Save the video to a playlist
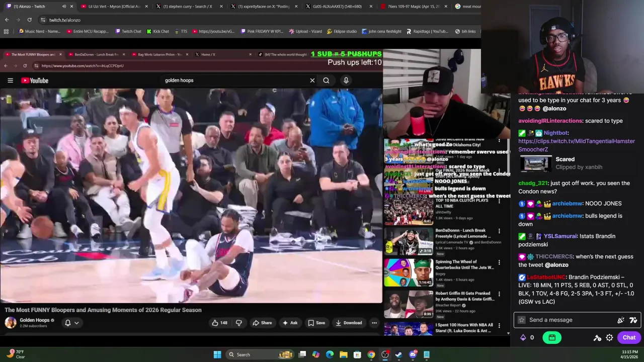The width and height of the screenshot is (644, 362). tap(316, 323)
